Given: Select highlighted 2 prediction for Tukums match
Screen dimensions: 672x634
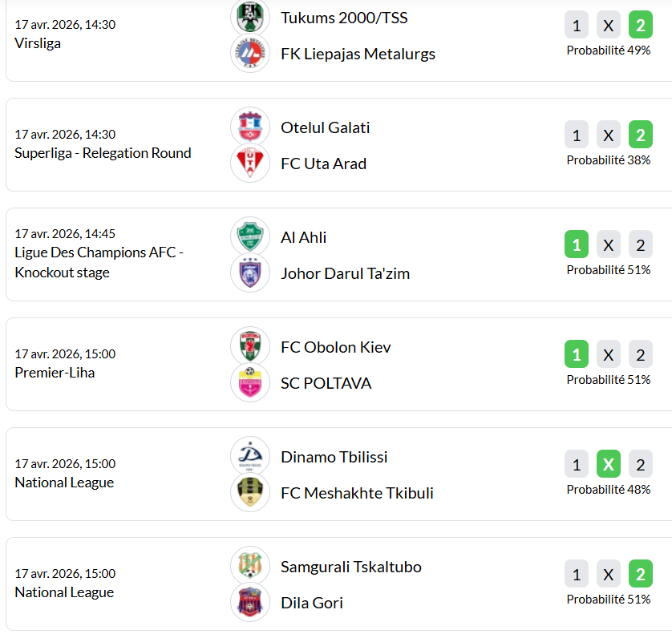Looking at the screenshot, I should coord(640,26).
